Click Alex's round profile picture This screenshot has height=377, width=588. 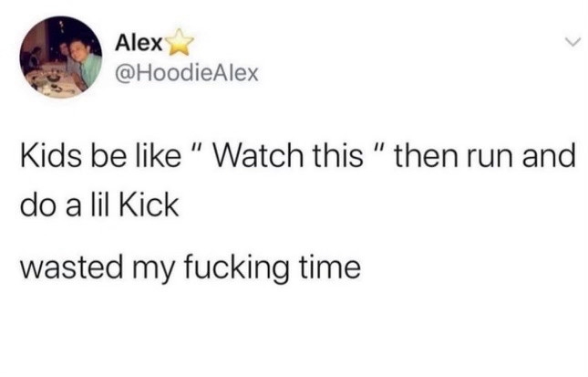coord(61,58)
